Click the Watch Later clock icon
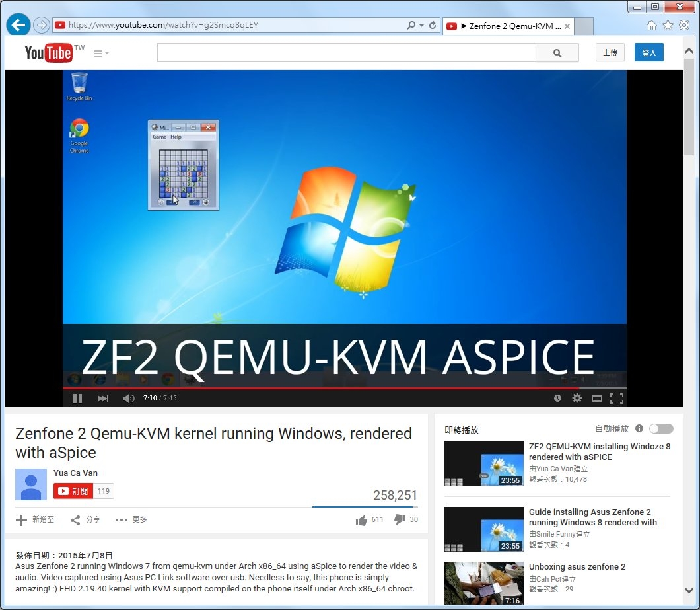 point(557,398)
